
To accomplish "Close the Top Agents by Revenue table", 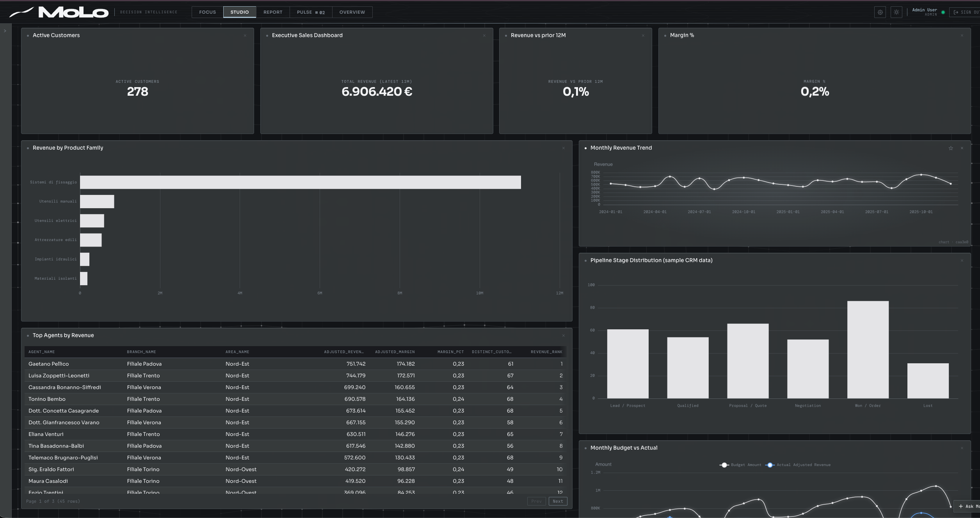I will tap(564, 336).
